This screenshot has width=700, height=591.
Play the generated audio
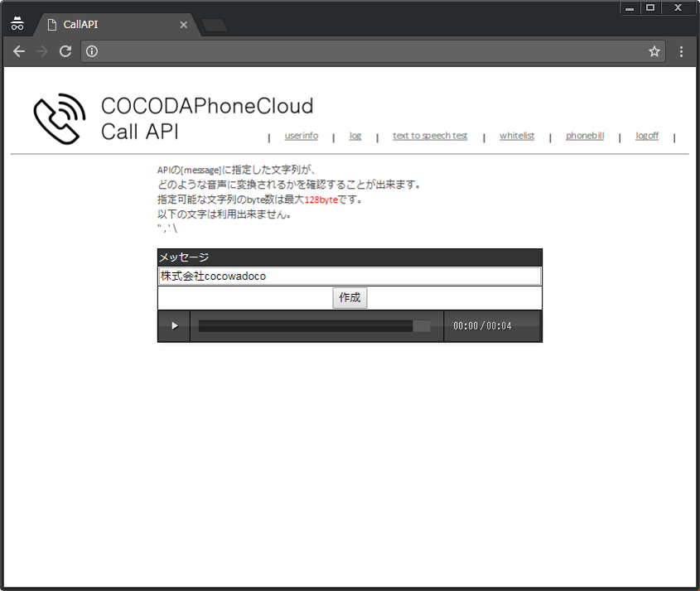click(175, 326)
